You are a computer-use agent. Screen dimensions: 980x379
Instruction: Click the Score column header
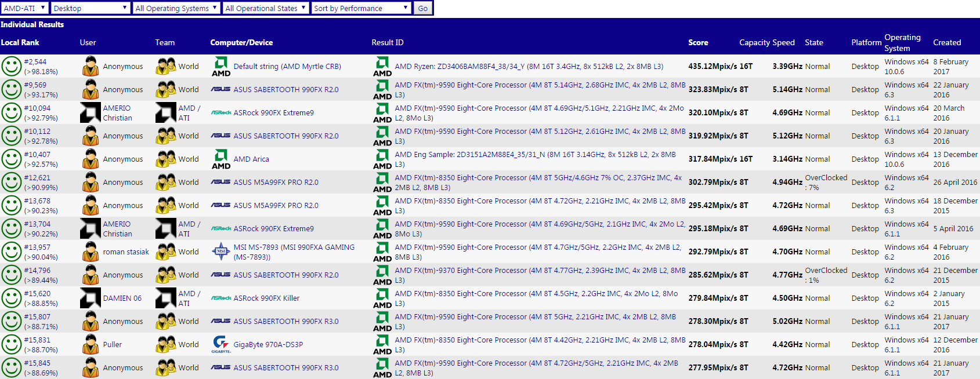point(698,42)
